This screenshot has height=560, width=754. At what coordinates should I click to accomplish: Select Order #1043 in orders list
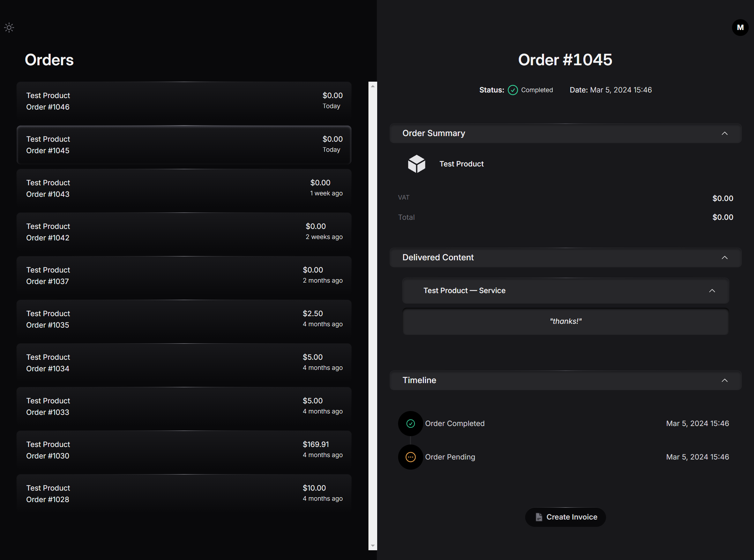pos(184,188)
